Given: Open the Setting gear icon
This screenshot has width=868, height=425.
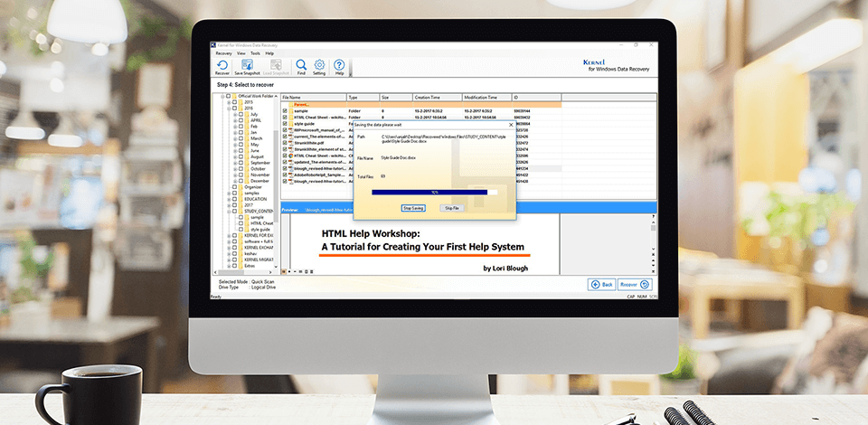Looking at the screenshot, I should [x=319, y=68].
